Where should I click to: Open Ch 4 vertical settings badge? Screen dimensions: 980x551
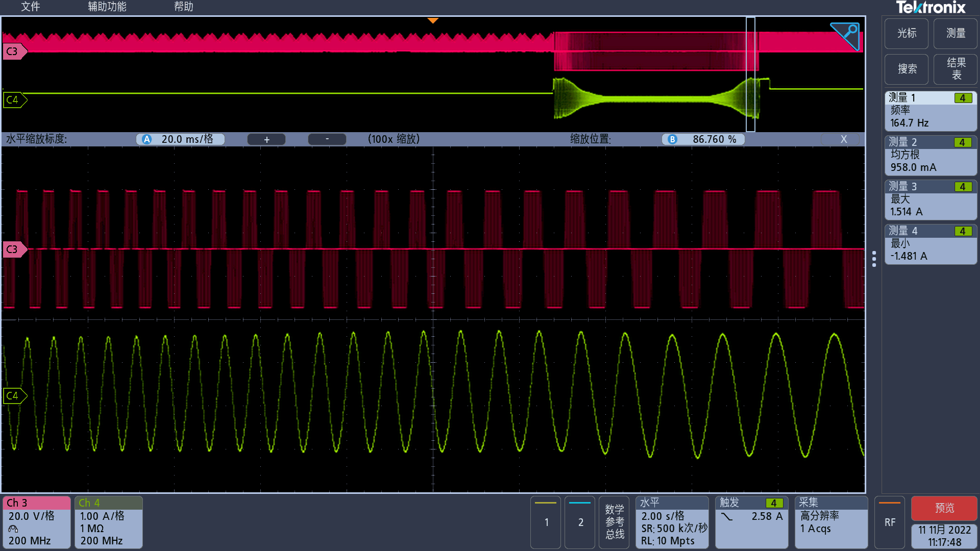pos(108,521)
